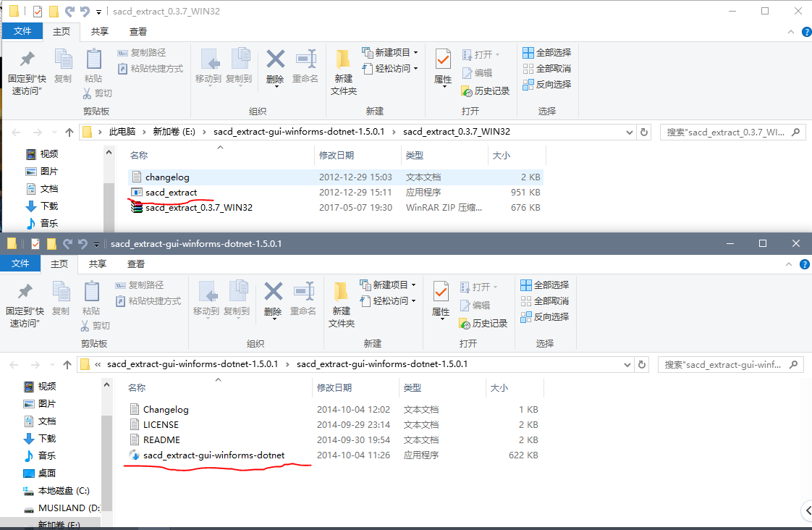Open the 新建项目 dropdown arrow
Screen dimensions: 812x530
pos(414,52)
